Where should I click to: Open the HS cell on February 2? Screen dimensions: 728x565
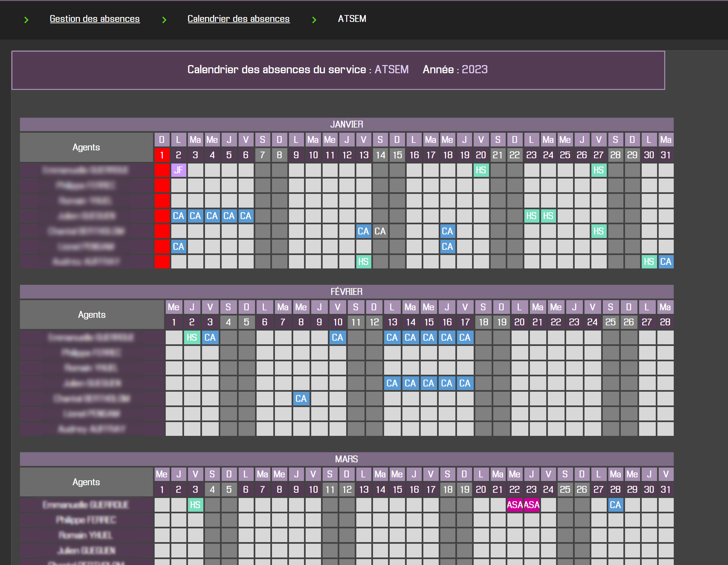point(192,338)
